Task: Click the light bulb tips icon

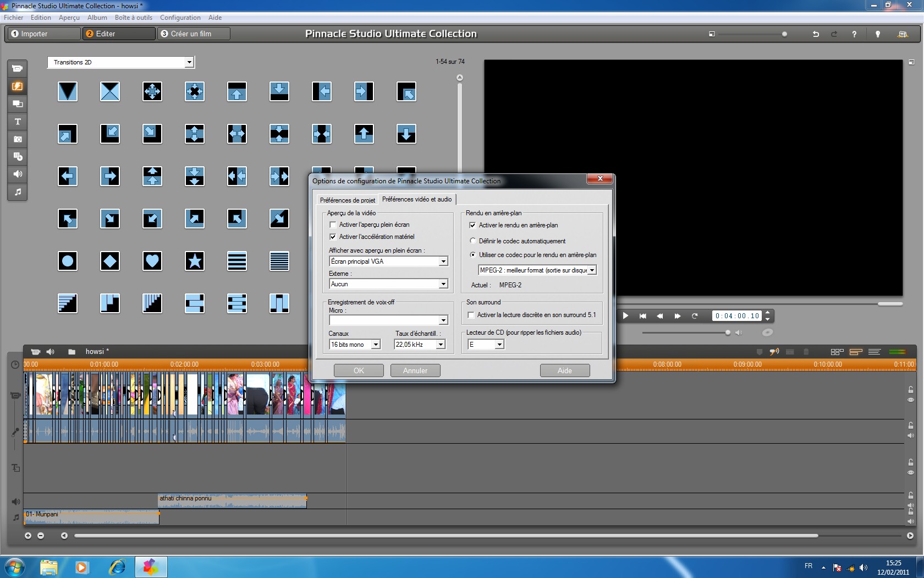Action: pos(878,34)
